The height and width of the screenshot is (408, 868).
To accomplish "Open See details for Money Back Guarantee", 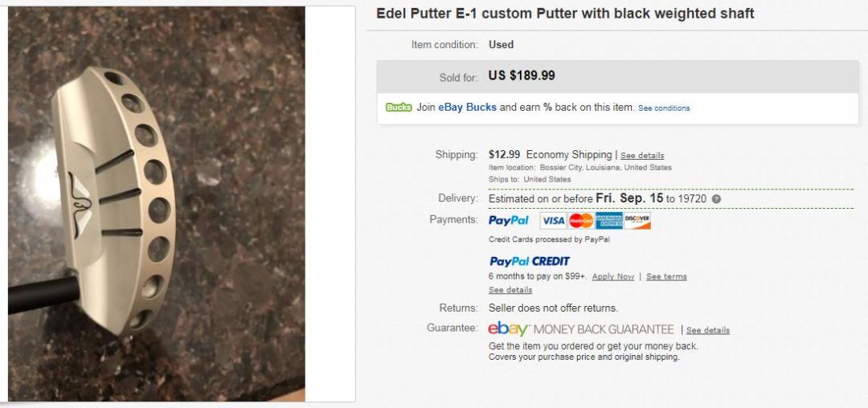I will pos(708,330).
